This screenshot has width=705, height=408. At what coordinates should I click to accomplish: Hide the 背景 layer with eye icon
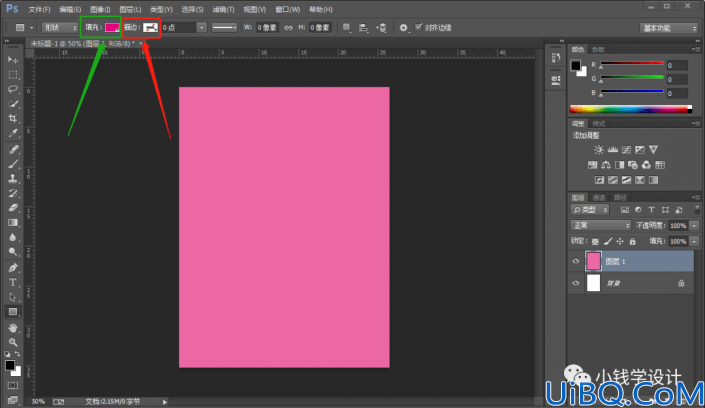point(576,283)
